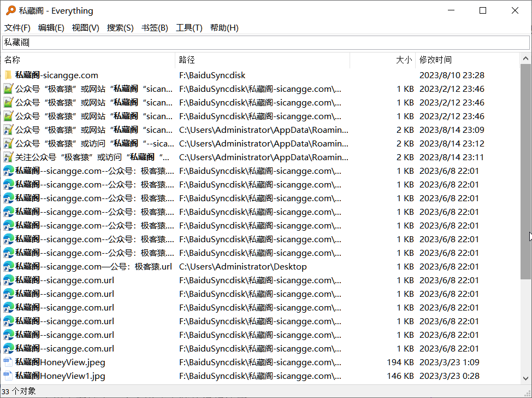Select 私藏阁--sicangge.com—公号：极客猿.url file name
532x398 pixels.
coord(93,267)
